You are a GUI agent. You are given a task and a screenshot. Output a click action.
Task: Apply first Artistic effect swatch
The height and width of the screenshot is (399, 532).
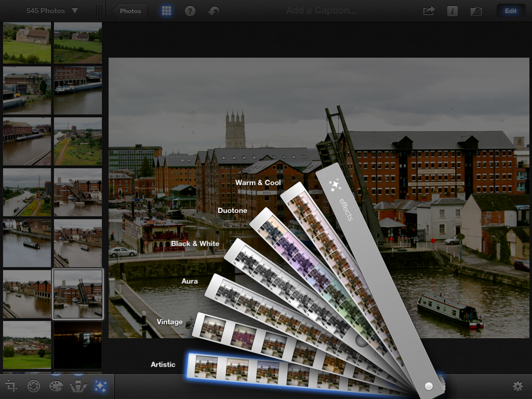tap(206, 367)
